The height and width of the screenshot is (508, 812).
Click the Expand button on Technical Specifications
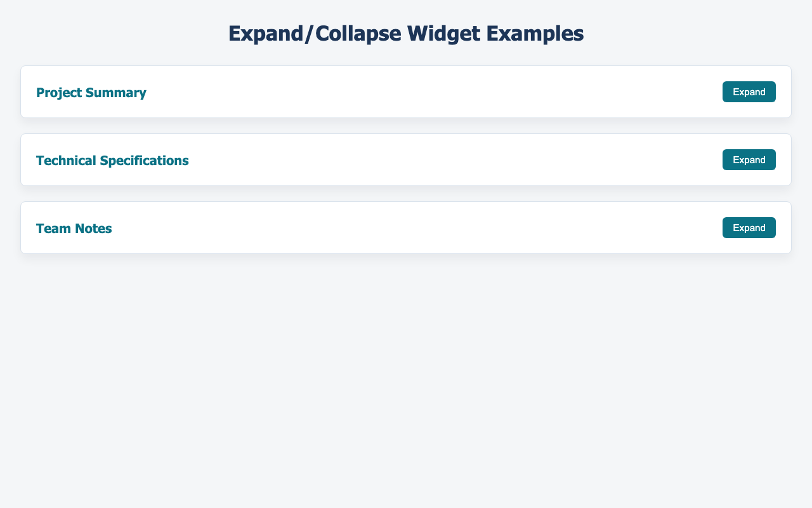point(749,159)
